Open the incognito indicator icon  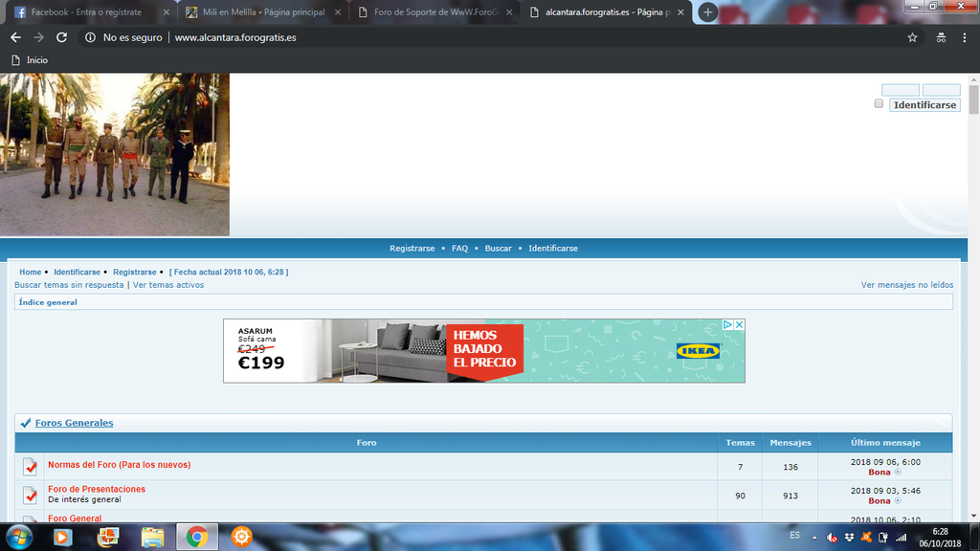coord(941,37)
